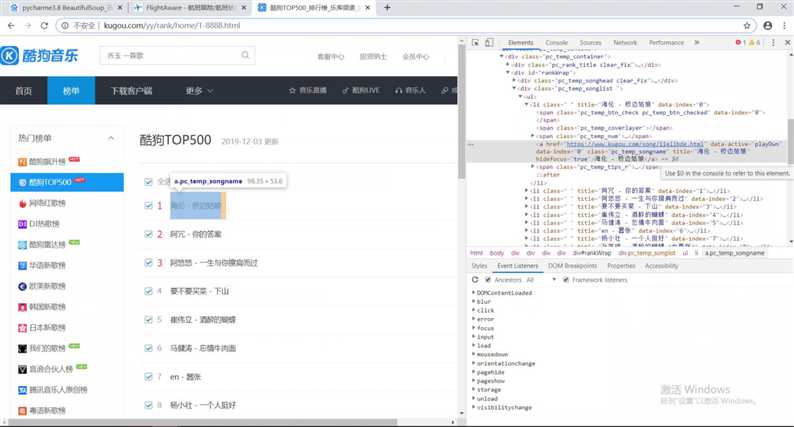This screenshot has height=427, width=794.
Task: Click the orange icon of the first hot chart
Action: [22, 162]
